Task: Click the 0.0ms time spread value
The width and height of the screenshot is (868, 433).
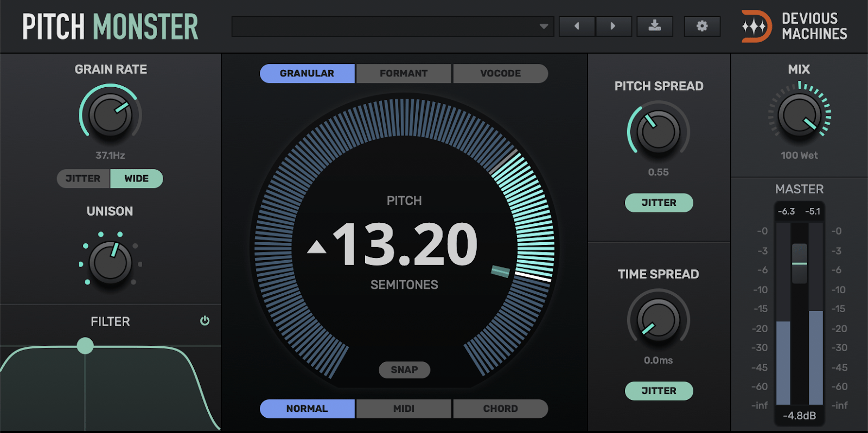Action: [659, 360]
